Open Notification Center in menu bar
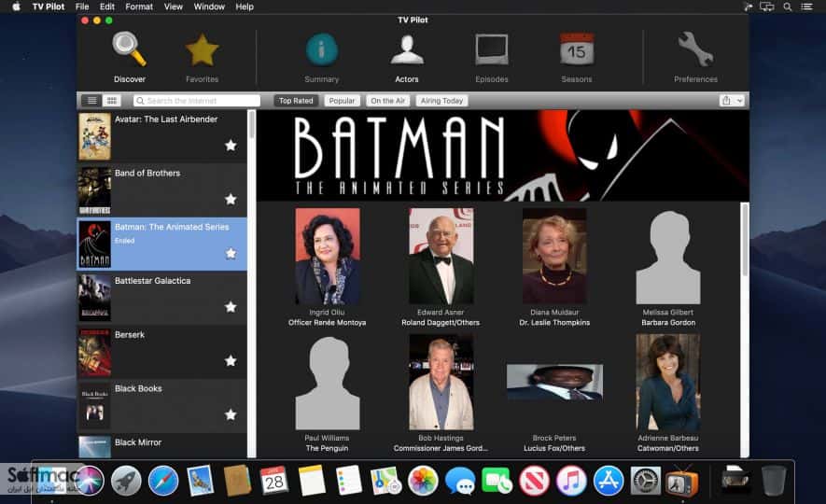 click(807, 7)
